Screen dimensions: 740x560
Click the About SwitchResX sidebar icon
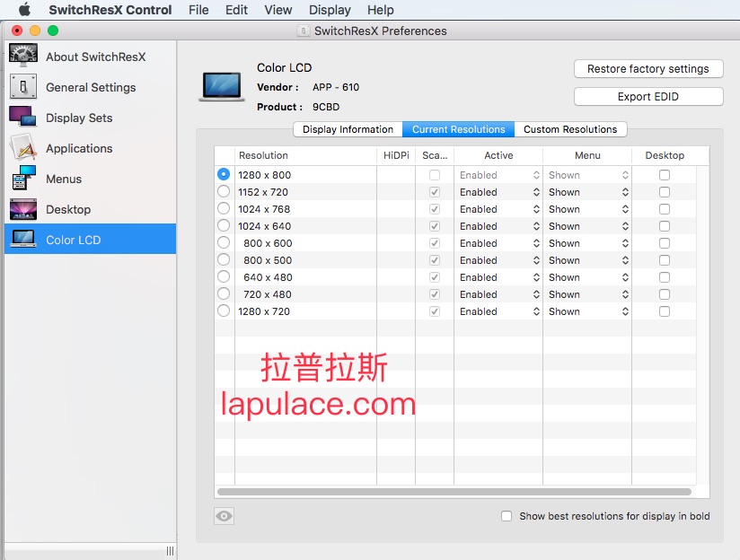(x=23, y=57)
